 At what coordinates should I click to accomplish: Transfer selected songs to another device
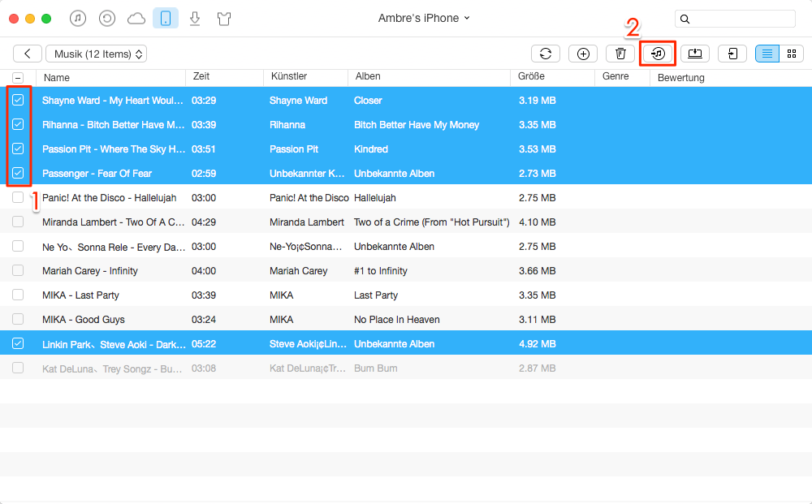coord(732,54)
